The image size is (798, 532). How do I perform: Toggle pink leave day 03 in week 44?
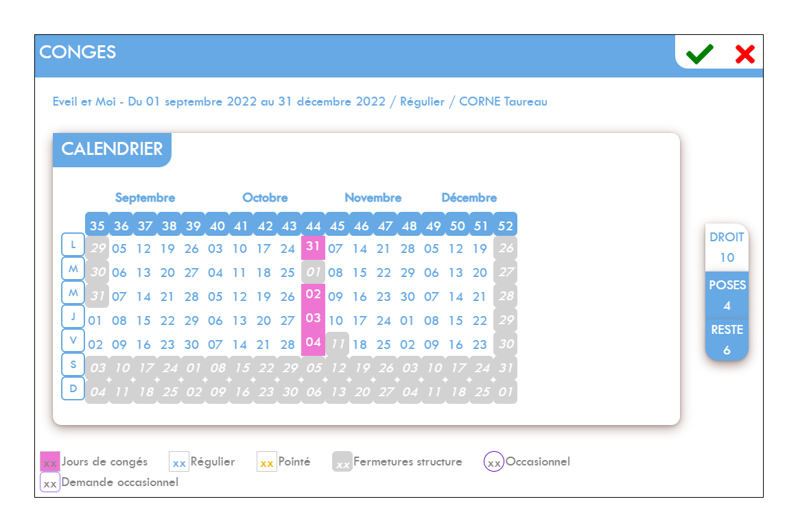point(313,319)
